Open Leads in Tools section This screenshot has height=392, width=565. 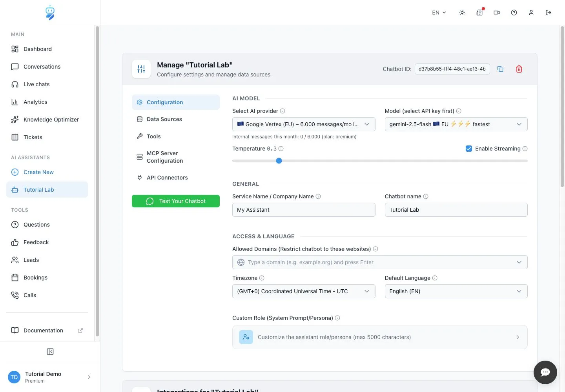click(x=47, y=260)
